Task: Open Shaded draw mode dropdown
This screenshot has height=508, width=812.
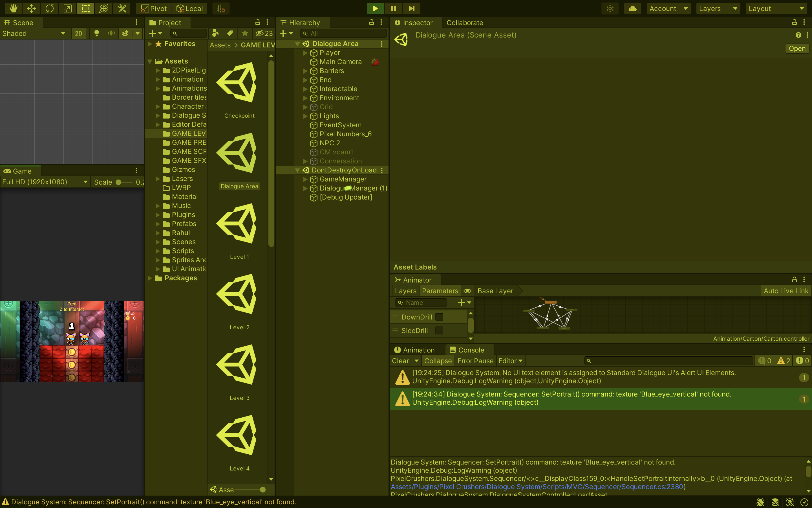Action: click(x=34, y=33)
